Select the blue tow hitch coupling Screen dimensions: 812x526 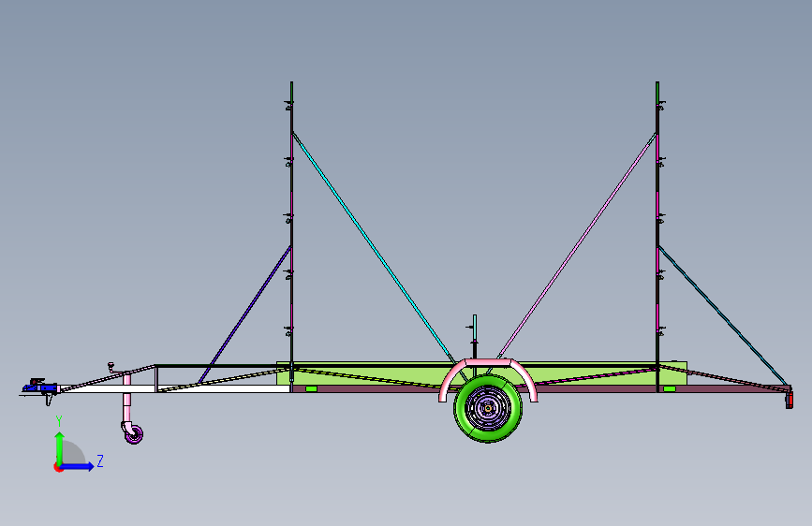pos(40,387)
